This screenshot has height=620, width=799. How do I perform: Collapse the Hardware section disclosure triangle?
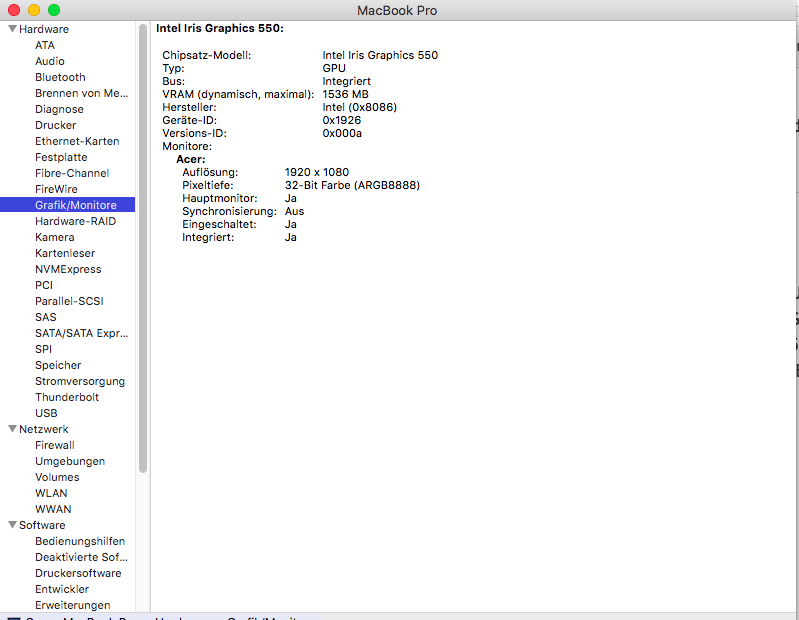[12, 29]
